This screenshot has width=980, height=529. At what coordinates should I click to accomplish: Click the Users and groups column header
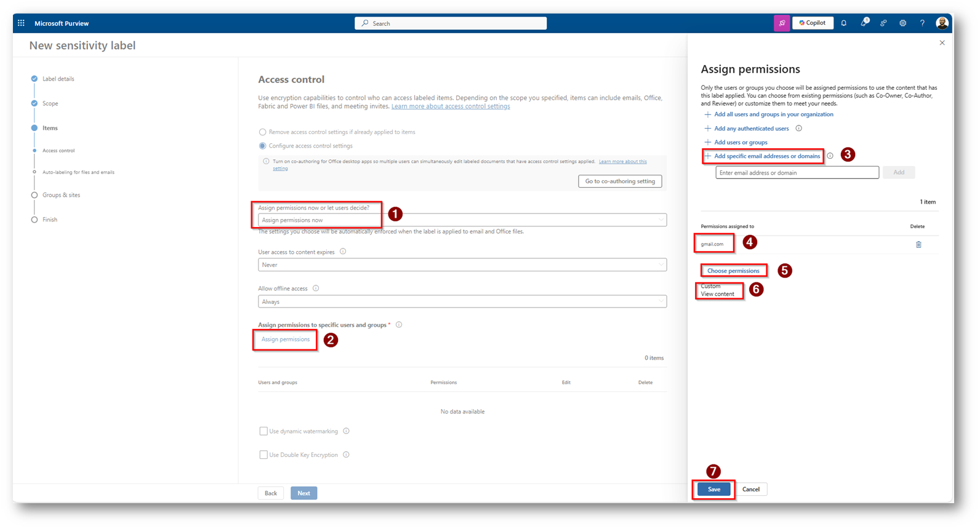278,383
